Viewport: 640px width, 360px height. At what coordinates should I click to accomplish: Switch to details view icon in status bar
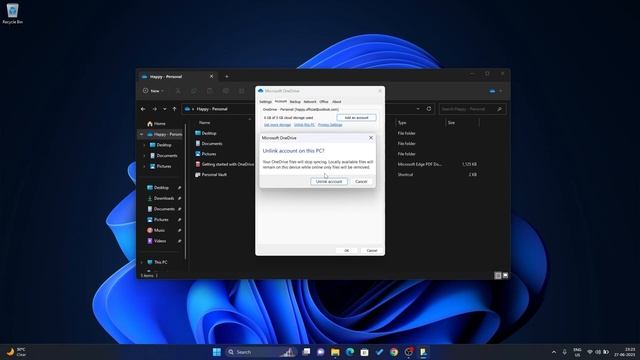coord(498,276)
